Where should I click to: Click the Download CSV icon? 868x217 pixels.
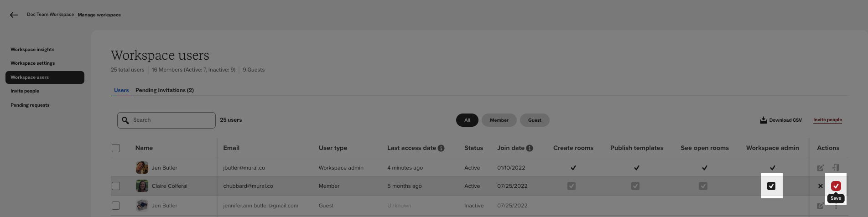pyautogui.click(x=763, y=120)
